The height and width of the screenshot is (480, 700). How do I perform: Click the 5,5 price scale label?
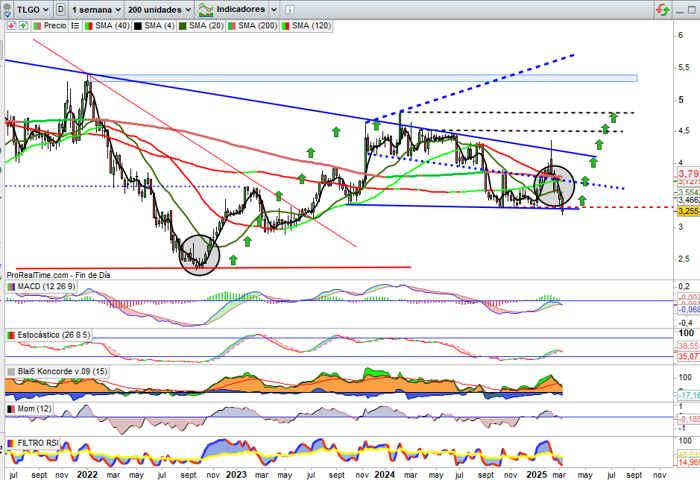click(x=684, y=67)
